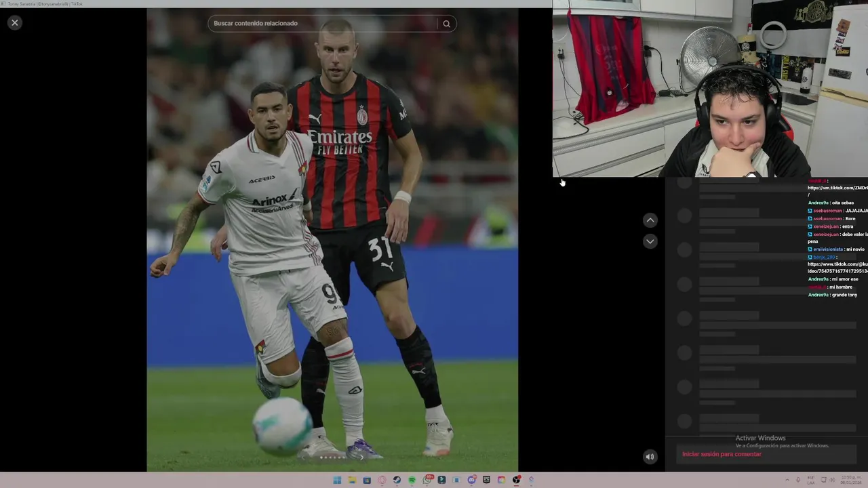Click xeneizejuan's 'entra' chat message

pos(848,226)
